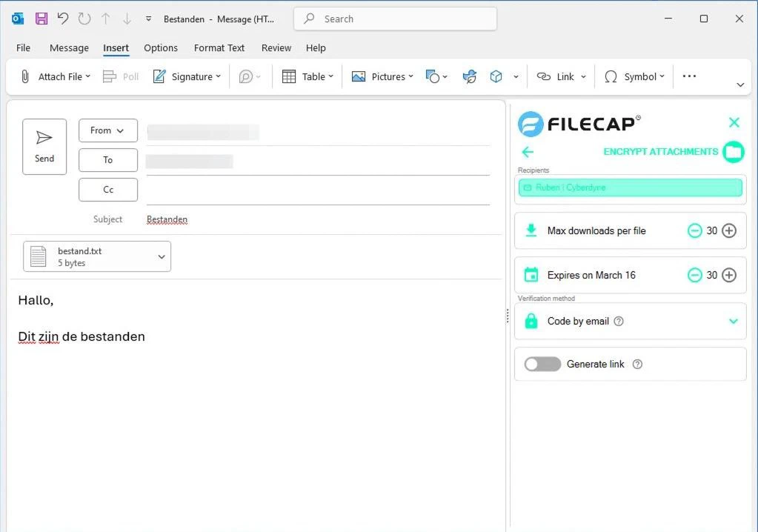The image size is (758, 532).
Task: Expand bestand.txt attachment options arrow
Action: click(162, 256)
